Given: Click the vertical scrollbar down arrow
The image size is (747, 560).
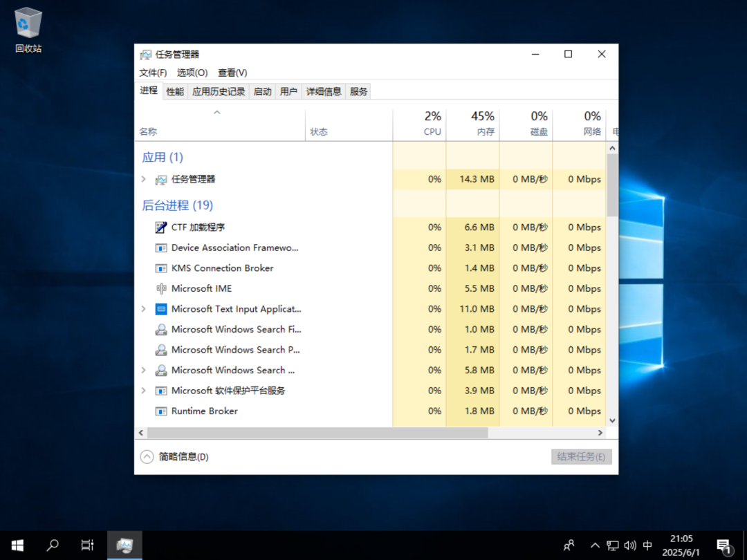Looking at the screenshot, I should [612, 421].
